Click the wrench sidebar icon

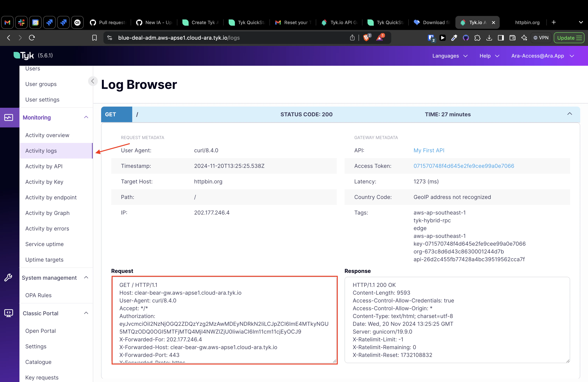click(x=9, y=278)
